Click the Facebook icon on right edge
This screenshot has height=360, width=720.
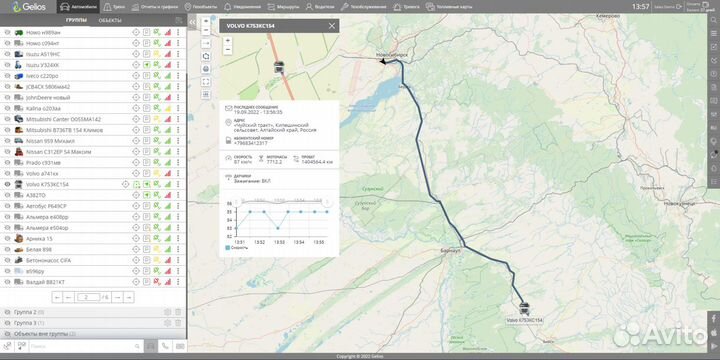[714, 318]
